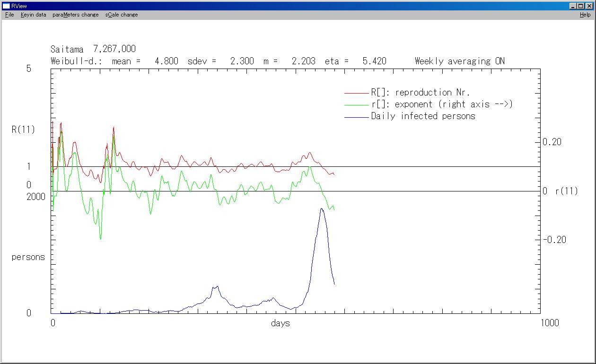Open the Help menu
The image size is (596, 364).
tap(585, 15)
